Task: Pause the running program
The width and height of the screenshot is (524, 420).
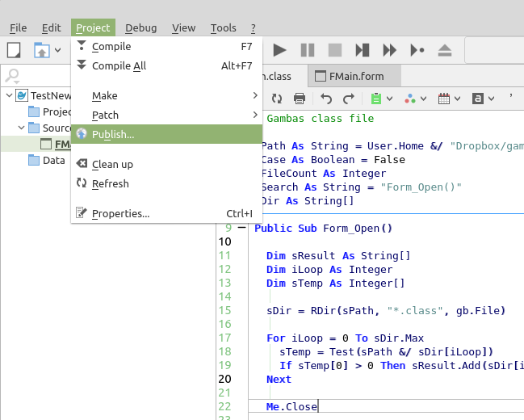Action: coord(308,51)
